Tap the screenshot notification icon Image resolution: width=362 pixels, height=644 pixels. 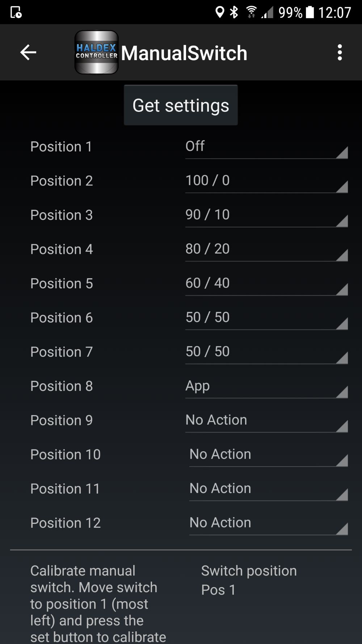coord(16,12)
